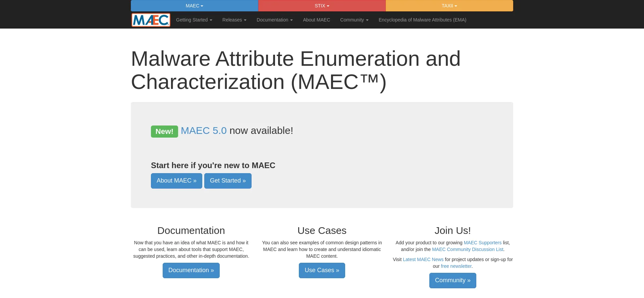Click the Documentation section heading

coord(191,231)
